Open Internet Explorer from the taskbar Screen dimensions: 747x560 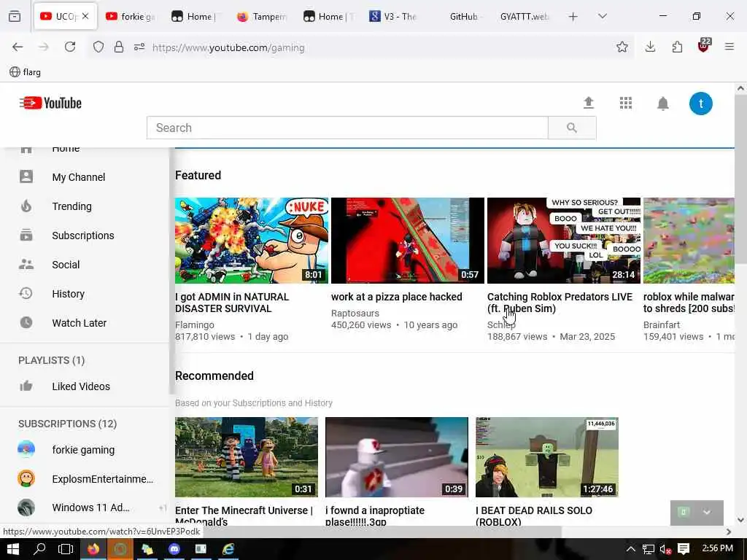(228, 549)
